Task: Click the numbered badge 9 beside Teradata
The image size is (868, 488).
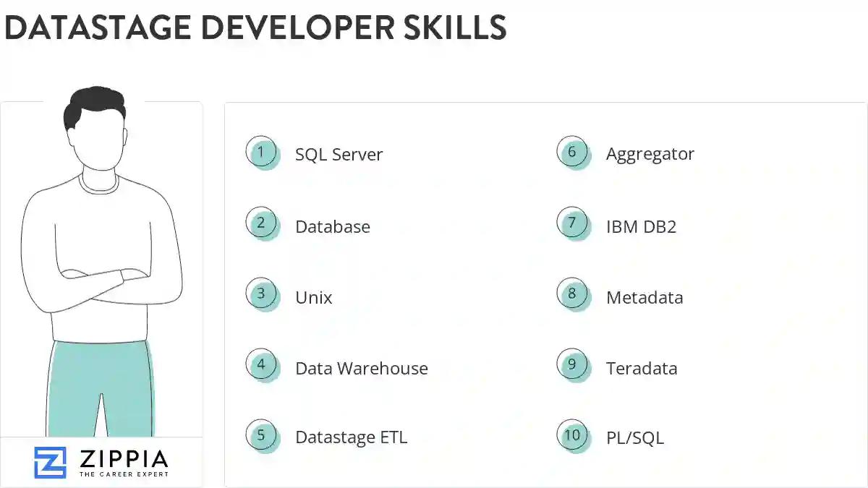Action: click(573, 365)
